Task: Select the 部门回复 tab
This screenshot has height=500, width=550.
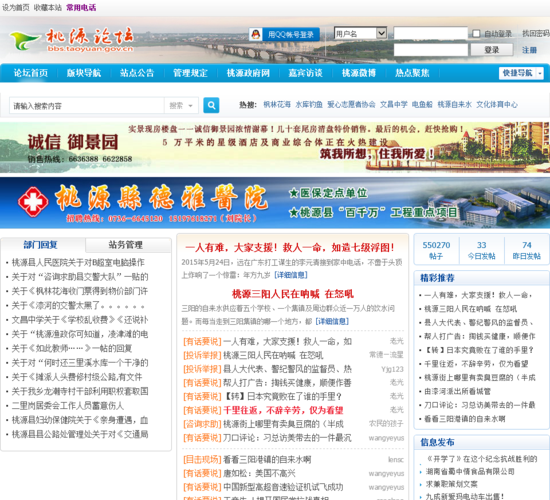Action: (x=42, y=245)
